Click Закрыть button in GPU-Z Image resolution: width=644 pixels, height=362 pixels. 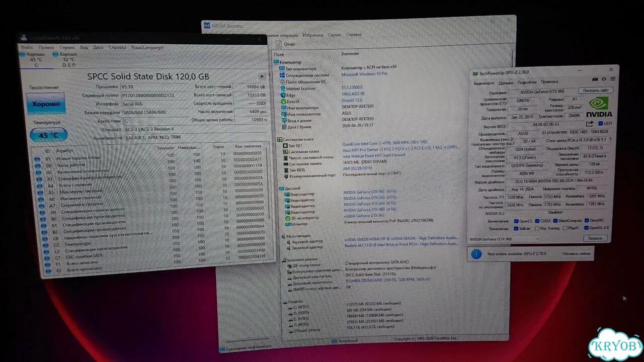point(595,238)
